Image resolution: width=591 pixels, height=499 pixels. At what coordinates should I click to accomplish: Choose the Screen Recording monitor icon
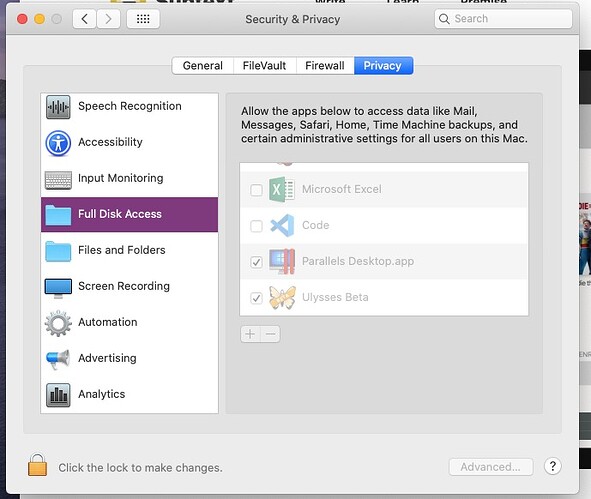(x=58, y=288)
